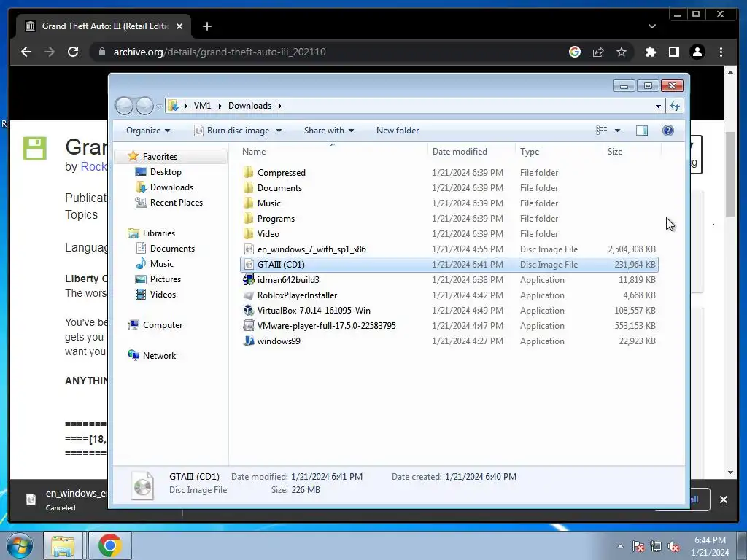The image size is (747, 560).
Task: Click Chrome's back button
Action: (26, 52)
